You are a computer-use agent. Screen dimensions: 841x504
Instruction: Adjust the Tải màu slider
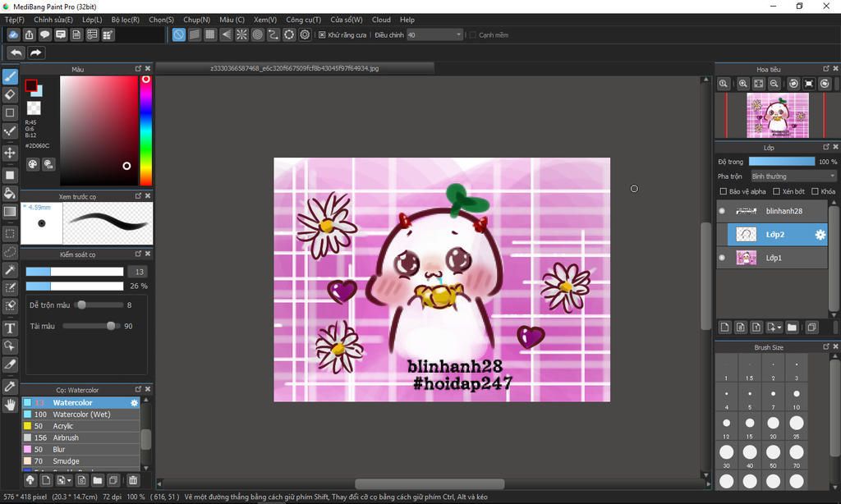pyautogui.click(x=90, y=326)
